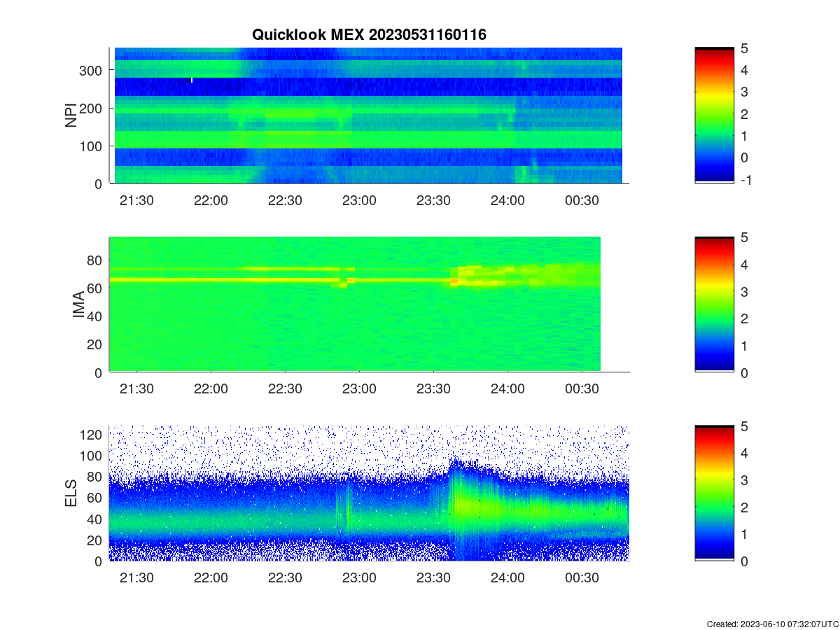
Task: Click the ELS axis label
Action: 71,493
